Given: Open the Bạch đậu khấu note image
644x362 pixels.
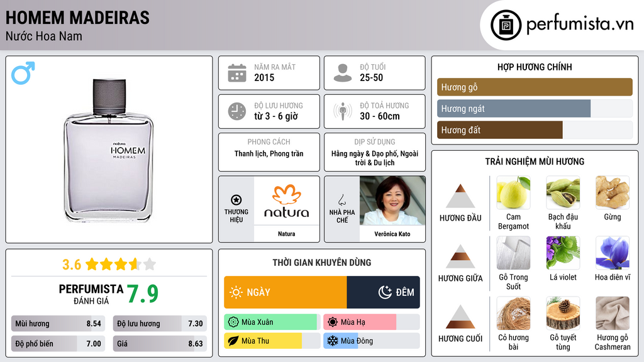Looking at the screenshot, I should coord(563,192).
